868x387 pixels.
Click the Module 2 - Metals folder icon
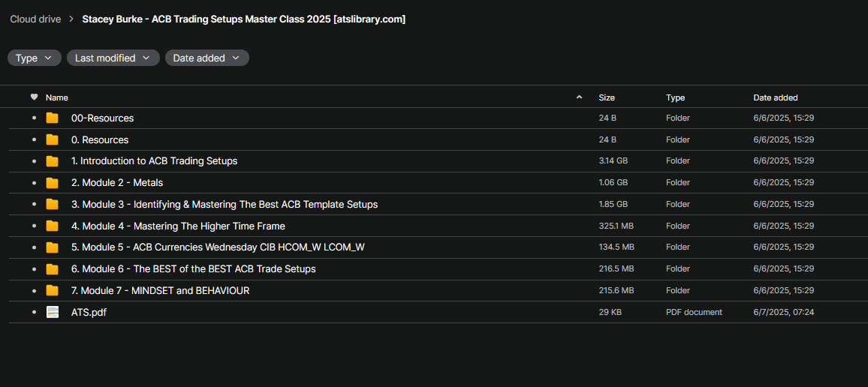tap(52, 182)
